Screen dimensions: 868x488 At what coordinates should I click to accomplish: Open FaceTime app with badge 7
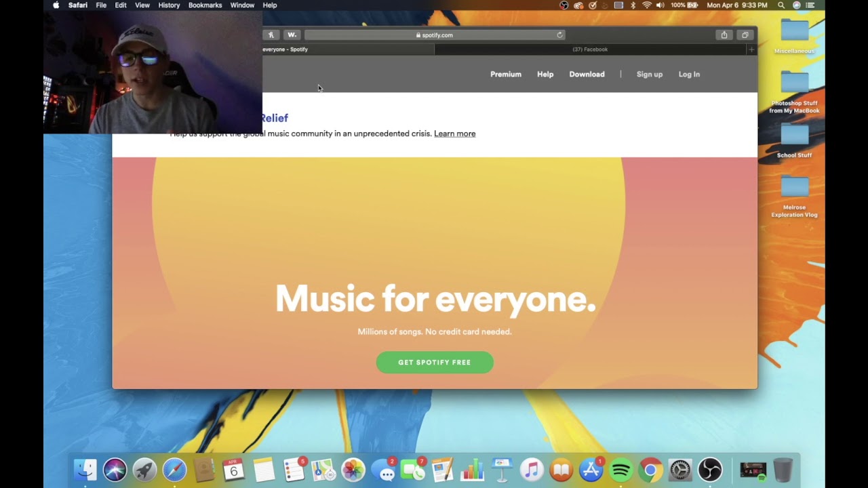[x=412, y=470]
